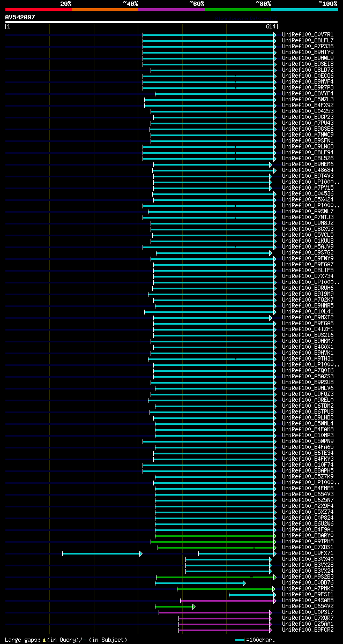Select the UniRef100_Q25AA1 label
343x644 pixels.
click(308, 624)
